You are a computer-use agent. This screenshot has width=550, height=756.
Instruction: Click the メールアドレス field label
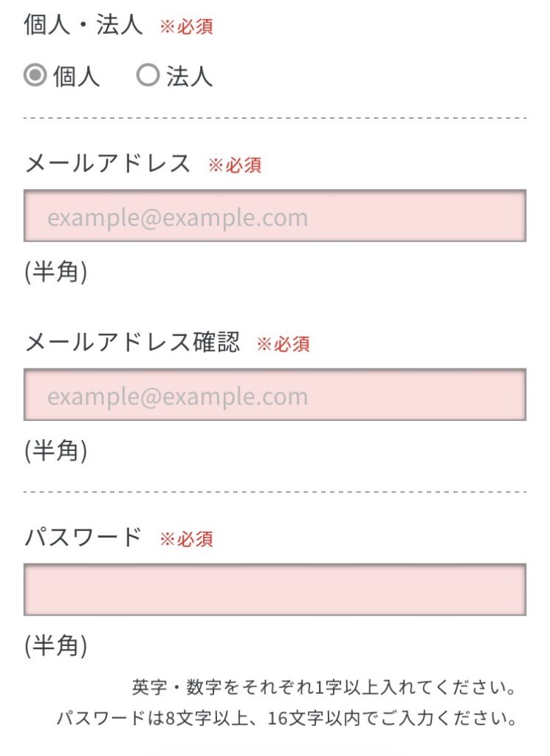point(108,163)
